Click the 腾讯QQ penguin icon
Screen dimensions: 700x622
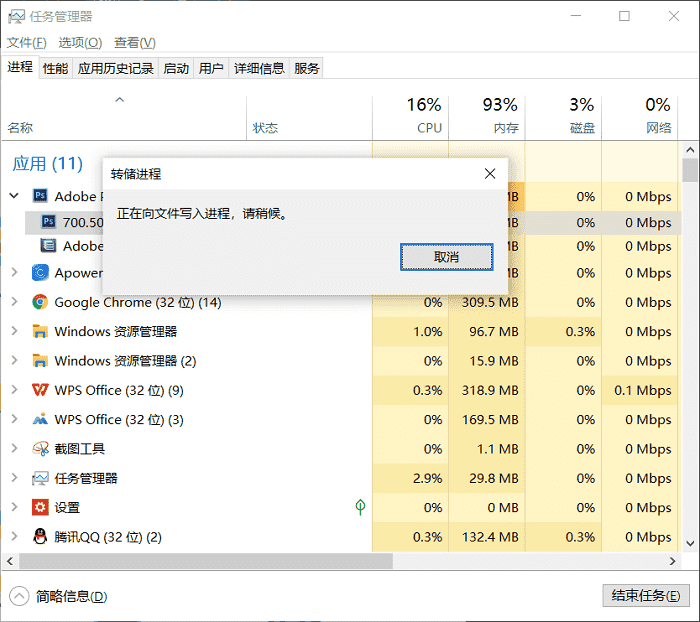[40, 536]
